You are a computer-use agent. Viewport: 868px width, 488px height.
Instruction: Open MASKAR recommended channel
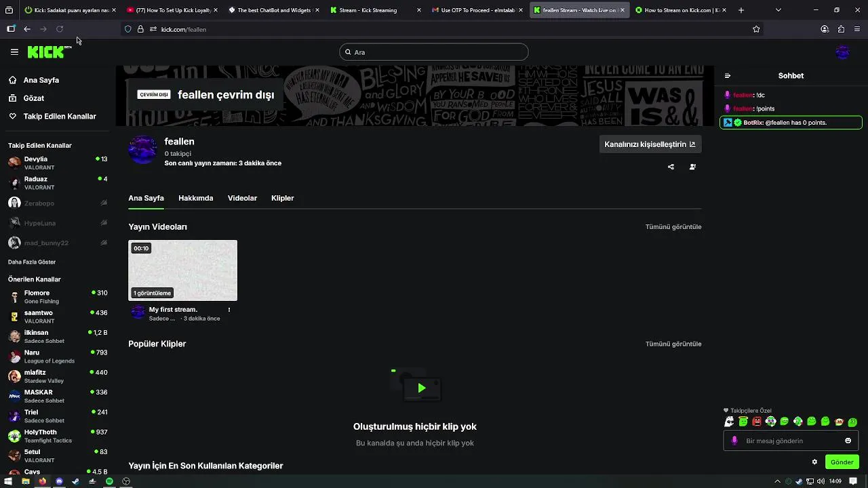tap(58, 396)
